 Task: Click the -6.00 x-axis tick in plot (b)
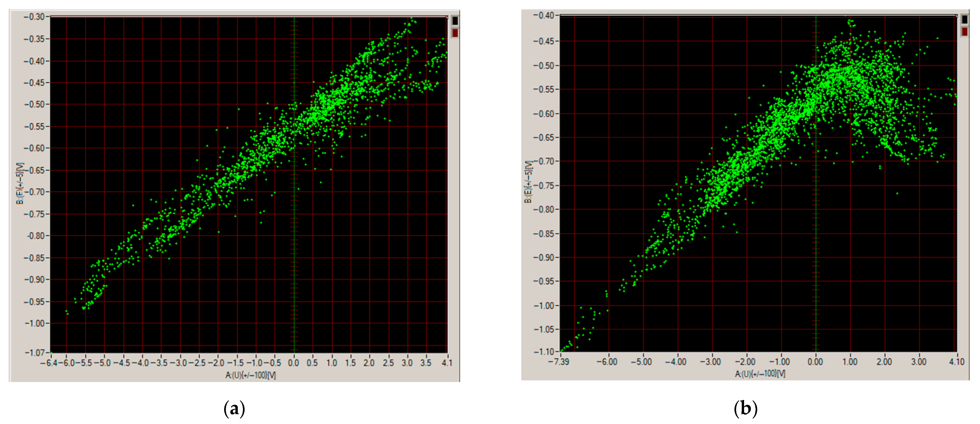pos(607,361)
